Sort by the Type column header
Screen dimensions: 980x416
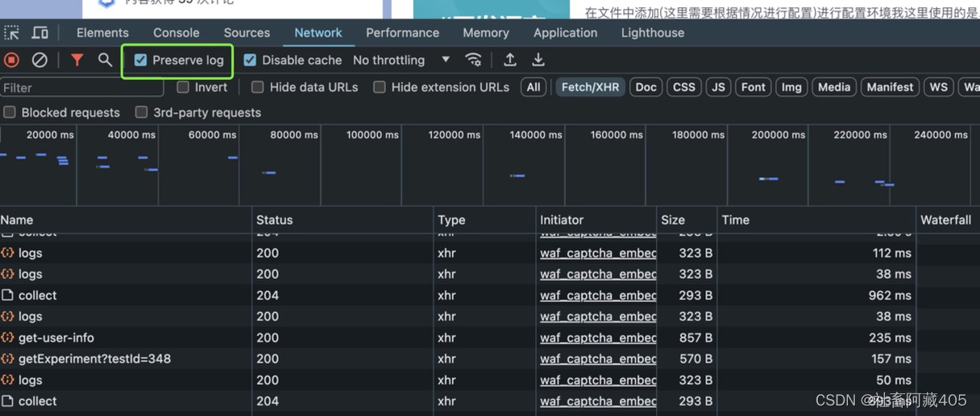click(x=484, y=219)
